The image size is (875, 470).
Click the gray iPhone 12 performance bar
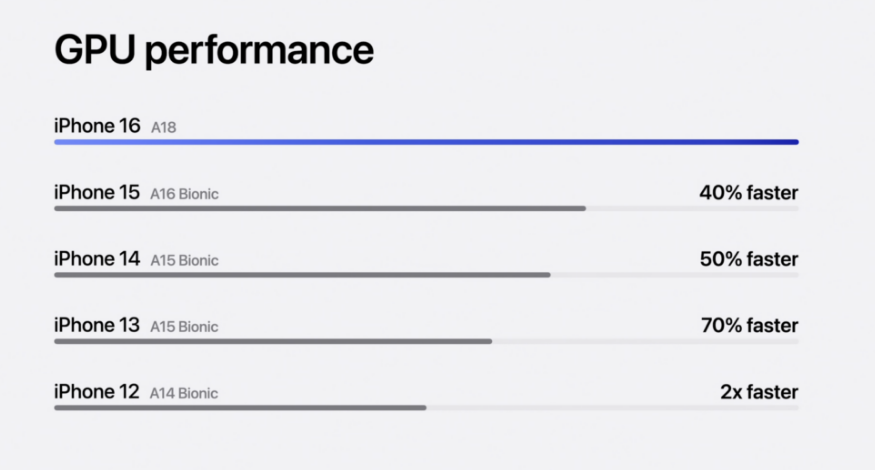point(240,407)
